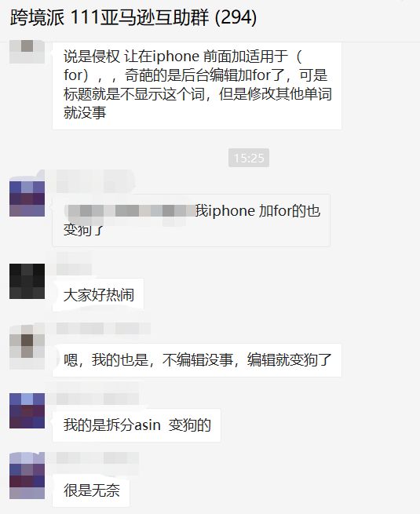Click the 15:25 timestamp label

coord(249,158)
